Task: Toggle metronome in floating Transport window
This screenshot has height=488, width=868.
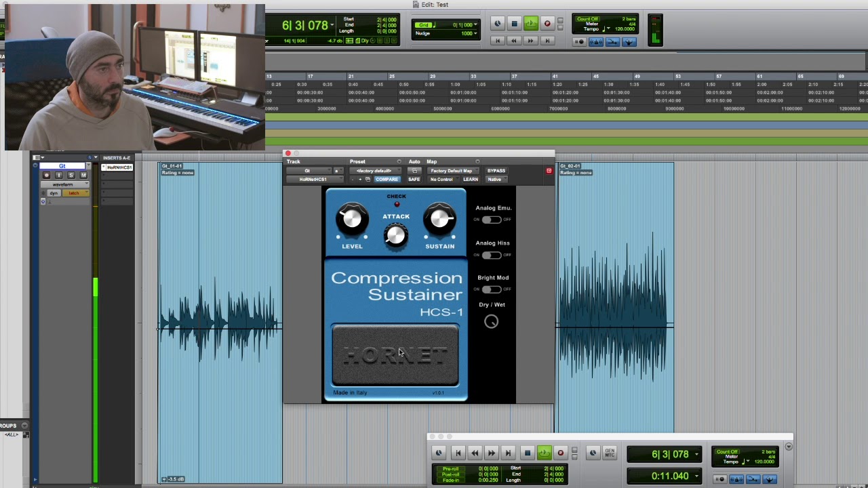Action: pyautogui.click(x=736, y=479)
